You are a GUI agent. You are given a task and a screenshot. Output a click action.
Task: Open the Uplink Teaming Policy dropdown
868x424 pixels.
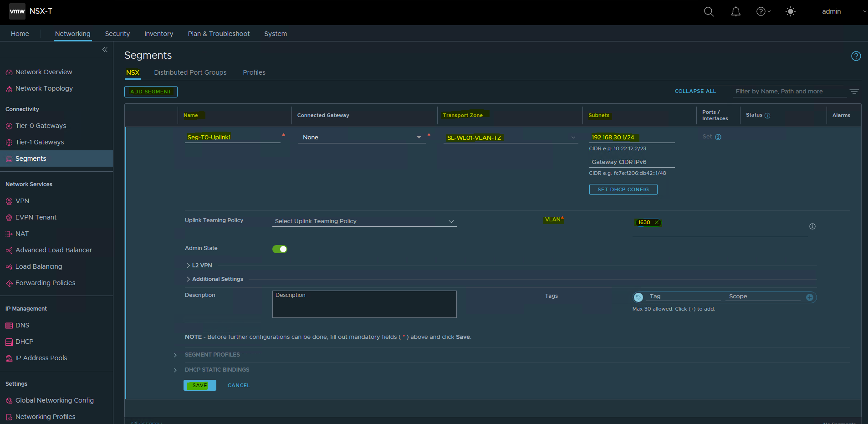[x=364, y=221]
